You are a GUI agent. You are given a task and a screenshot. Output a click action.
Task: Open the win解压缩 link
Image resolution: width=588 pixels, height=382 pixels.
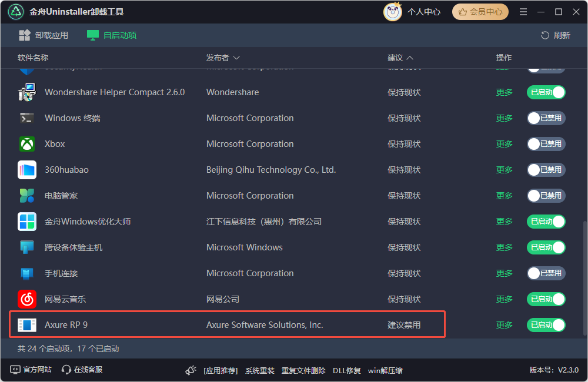click(385, 371)
